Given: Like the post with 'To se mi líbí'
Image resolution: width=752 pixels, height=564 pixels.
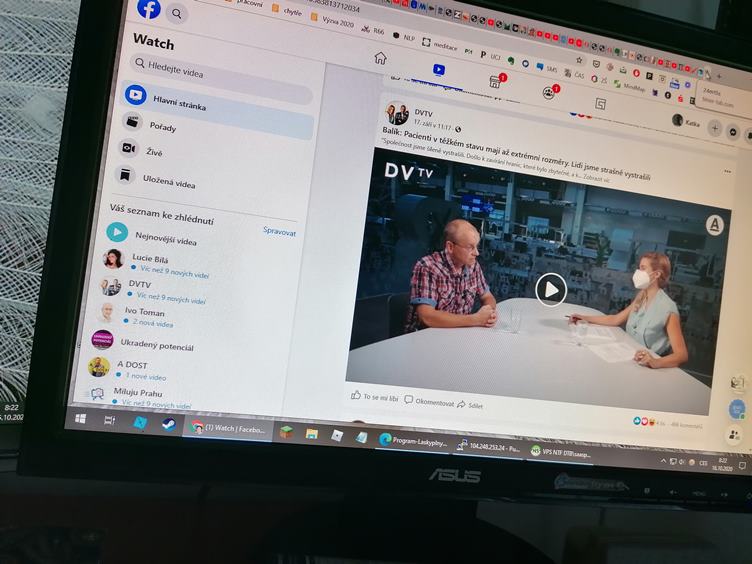Looking at the screenshot, I should pyautogui.click(x=375, y=397).
